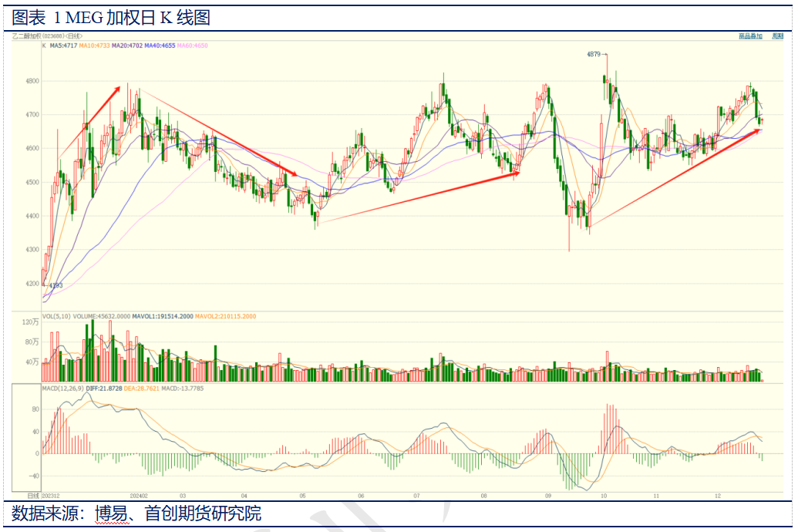The width and height of the screenshot is (798, 532).
Task: Select the orange MAVOL2:210115.2000 label
Action: (x=225, y=317)
